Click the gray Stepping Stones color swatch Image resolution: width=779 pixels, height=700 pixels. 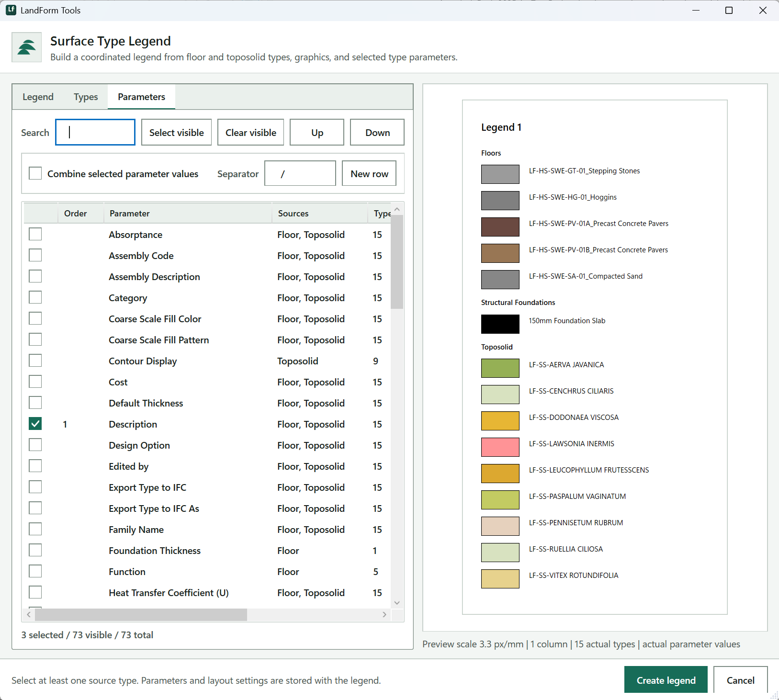click(500, 174)
